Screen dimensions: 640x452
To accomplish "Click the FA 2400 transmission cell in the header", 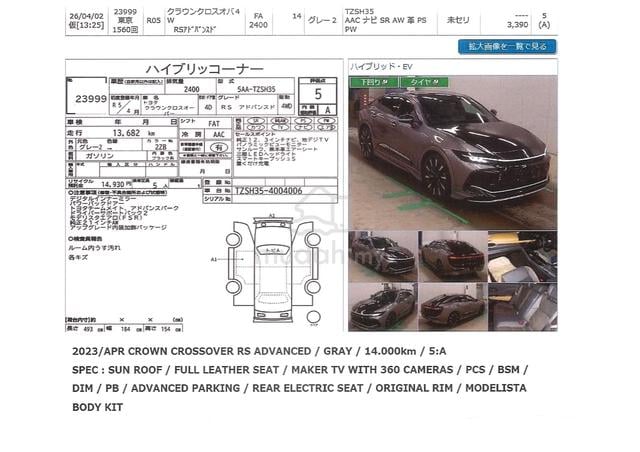I will [258, 20].
